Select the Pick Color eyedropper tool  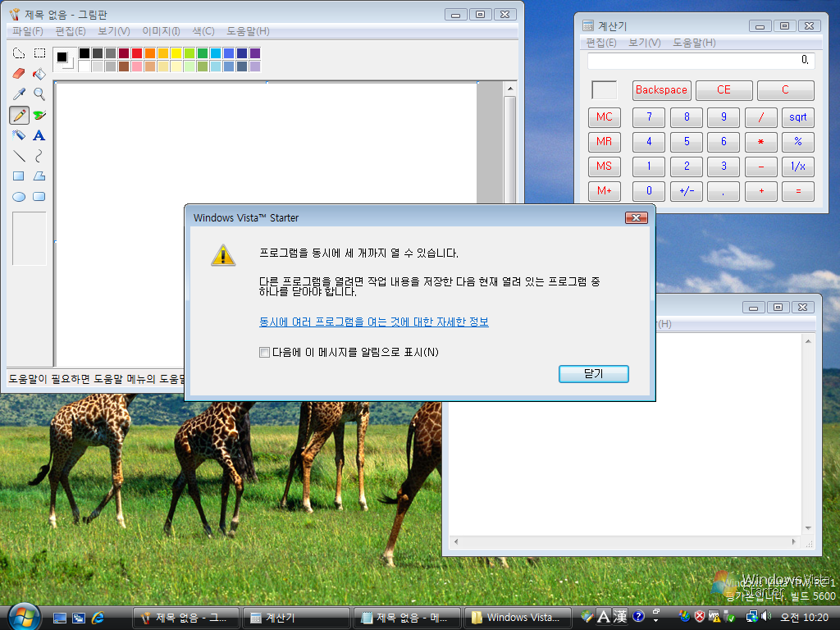(x=19, y=94)
